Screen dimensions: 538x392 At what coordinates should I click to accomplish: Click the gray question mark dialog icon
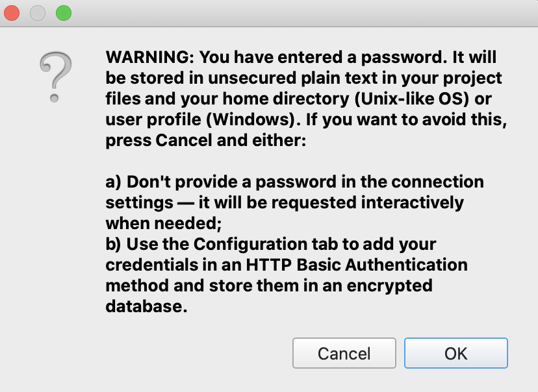[56, 77]
